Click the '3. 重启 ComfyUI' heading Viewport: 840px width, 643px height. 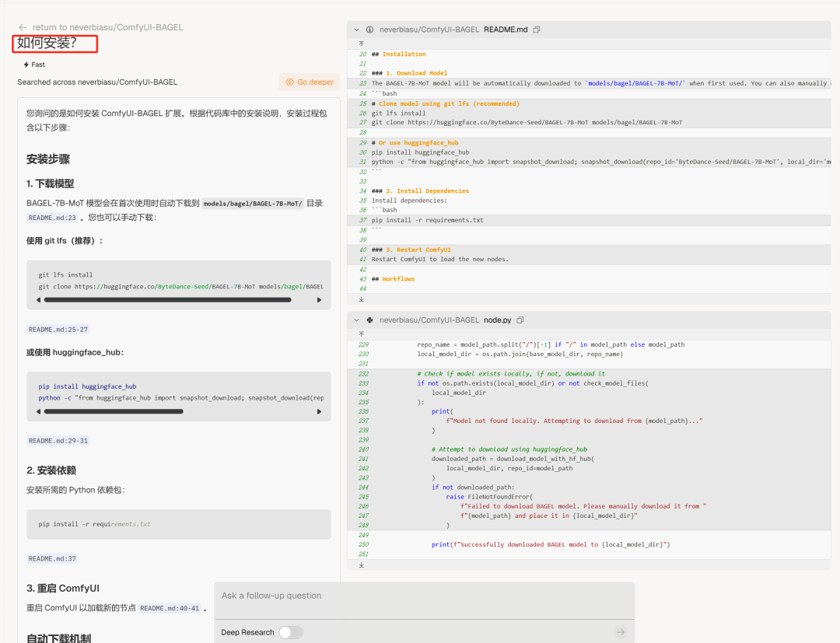(x=63, y=589)
